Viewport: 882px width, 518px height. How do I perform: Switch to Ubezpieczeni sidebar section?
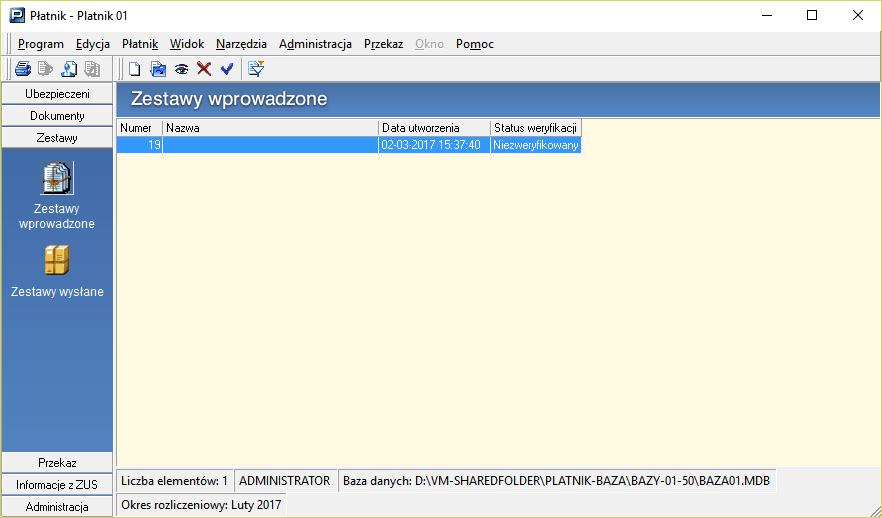57,94
